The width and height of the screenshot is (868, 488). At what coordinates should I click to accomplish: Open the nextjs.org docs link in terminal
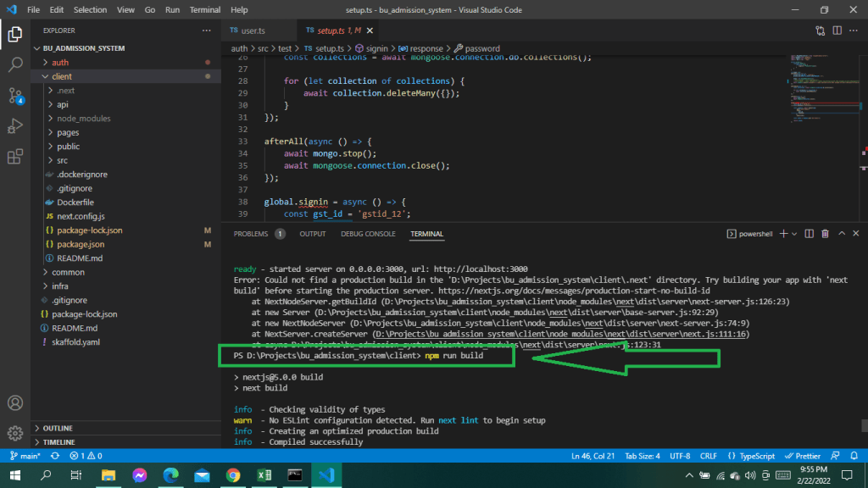[574, 291]
